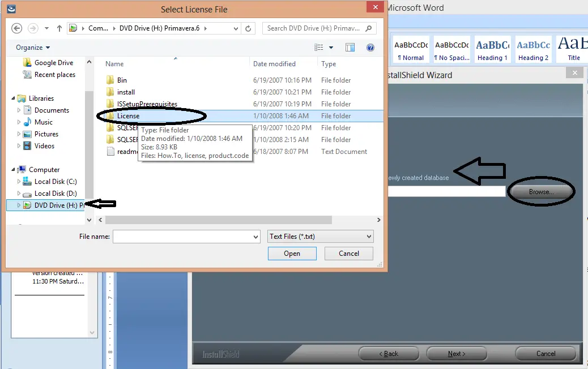Screen dimensions: 588x369
Task: Apply Title style in Word
Action: click(x=572, y=49)
